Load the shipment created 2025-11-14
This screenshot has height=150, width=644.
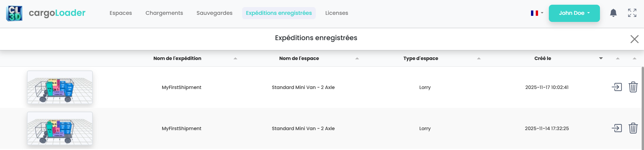pyautogui.click(x=617, y=128)
